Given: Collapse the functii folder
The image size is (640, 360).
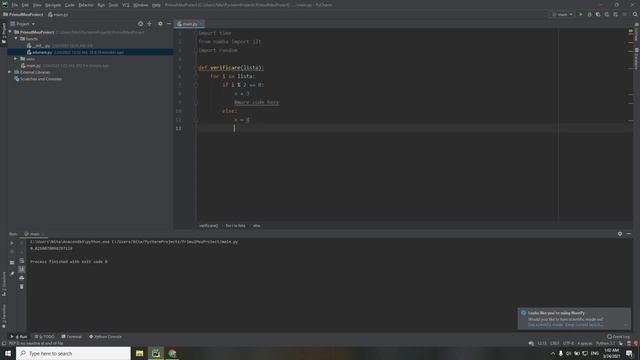Looking at the screenshot, I should pyautogui.click(x=16, y=38).
